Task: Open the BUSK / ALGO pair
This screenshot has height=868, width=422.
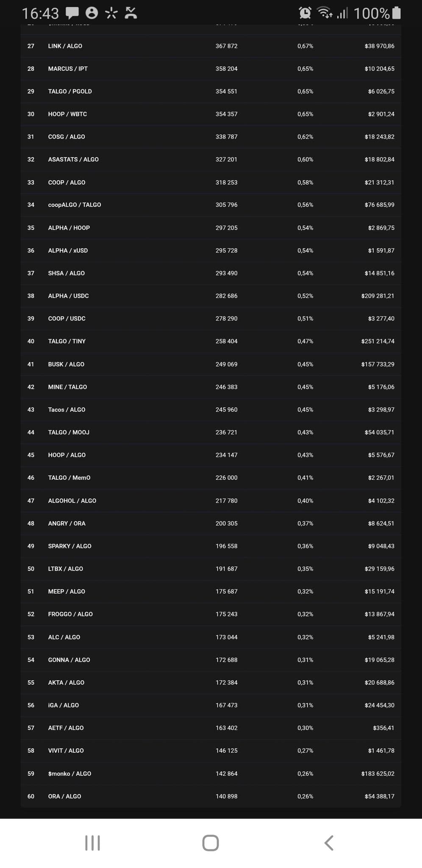Action: pos(66,364)
